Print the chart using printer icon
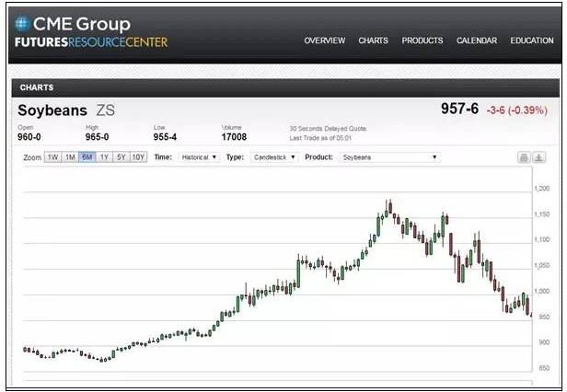 tap(524, 157)
